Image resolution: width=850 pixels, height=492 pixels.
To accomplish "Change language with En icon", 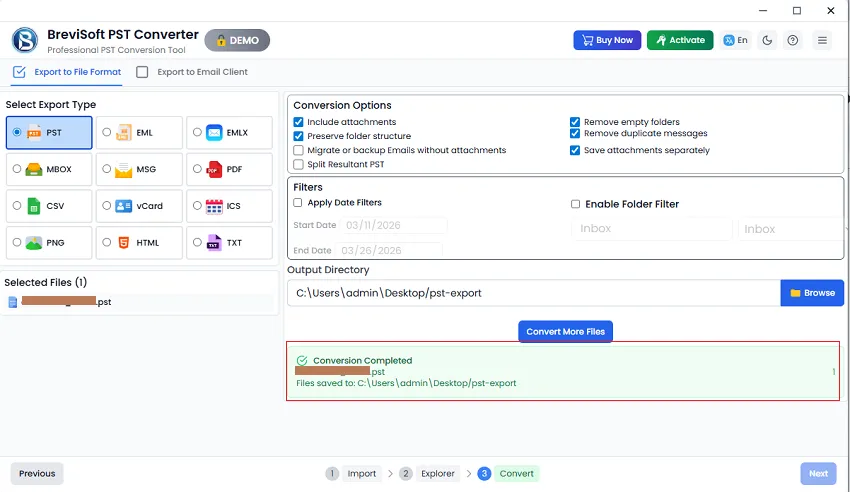I will pos(736,40).
